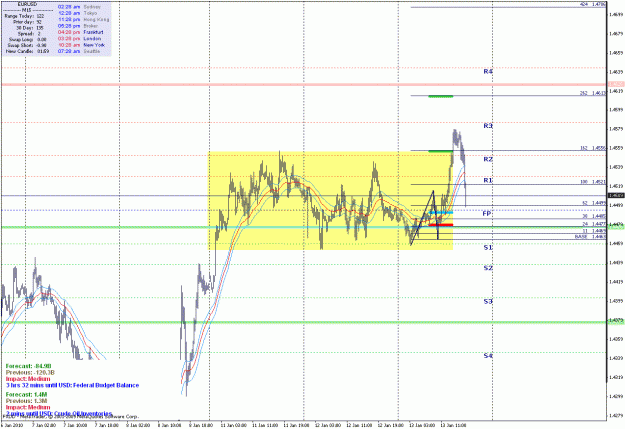
Task: Click the Sydney session clock
Action: pos(79,7)
